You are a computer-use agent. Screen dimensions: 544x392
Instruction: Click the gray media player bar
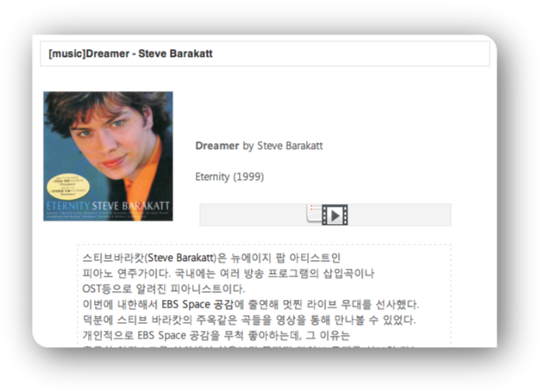coord(325,215)
